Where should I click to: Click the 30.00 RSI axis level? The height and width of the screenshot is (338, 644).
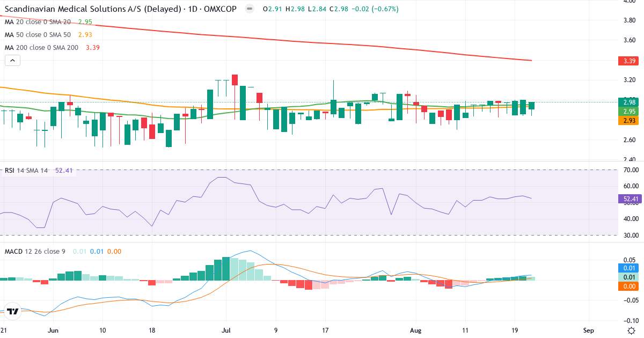click(631, 235)
